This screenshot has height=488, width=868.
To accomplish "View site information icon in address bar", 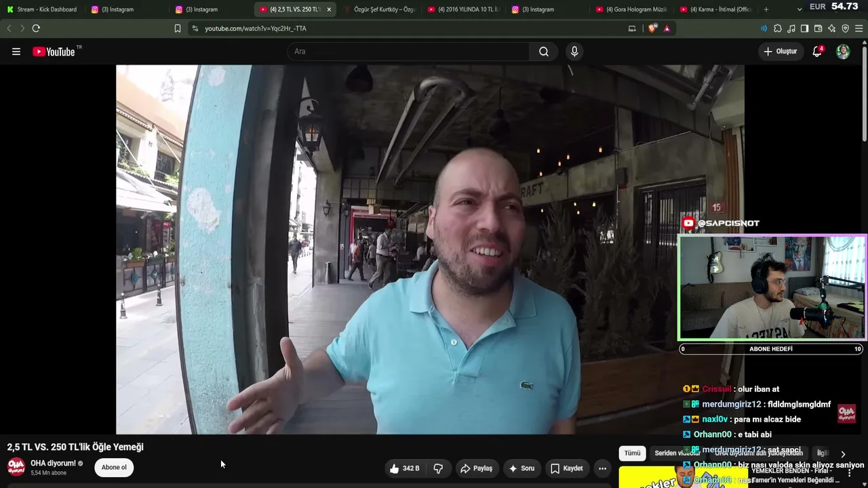I will coord(195,28).
